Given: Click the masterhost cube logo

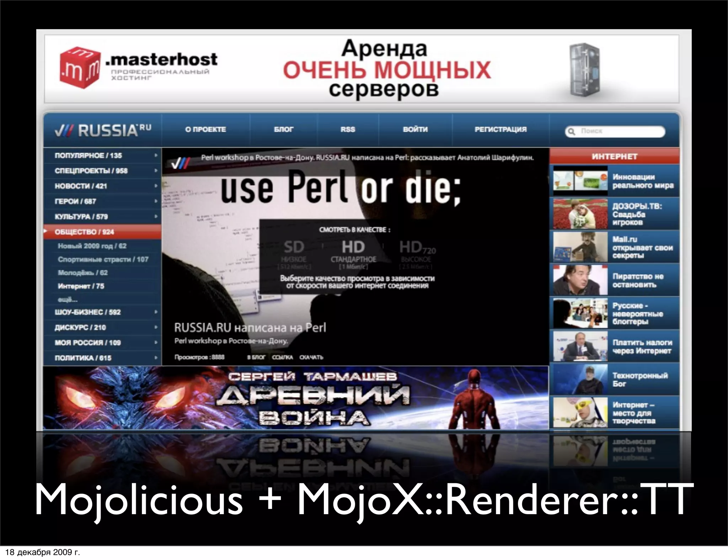Looking at the screenshot, I should click(x=80, y=67).
